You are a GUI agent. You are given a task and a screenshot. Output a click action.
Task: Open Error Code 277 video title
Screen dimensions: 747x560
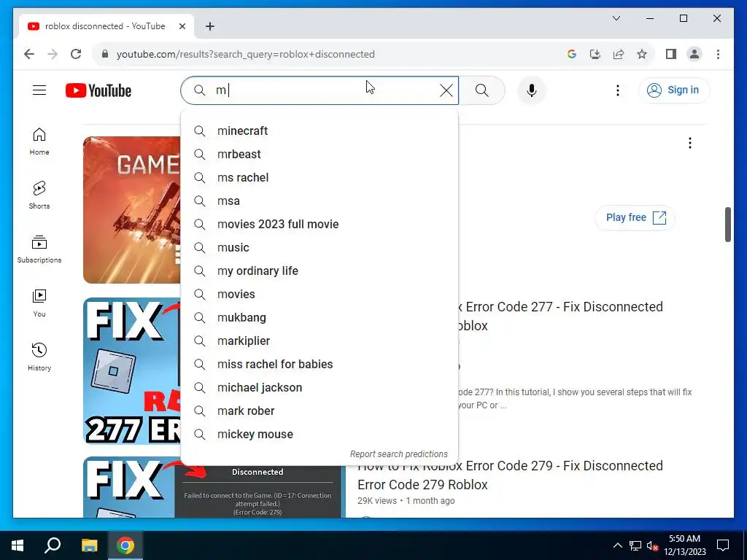coord(560,316)
